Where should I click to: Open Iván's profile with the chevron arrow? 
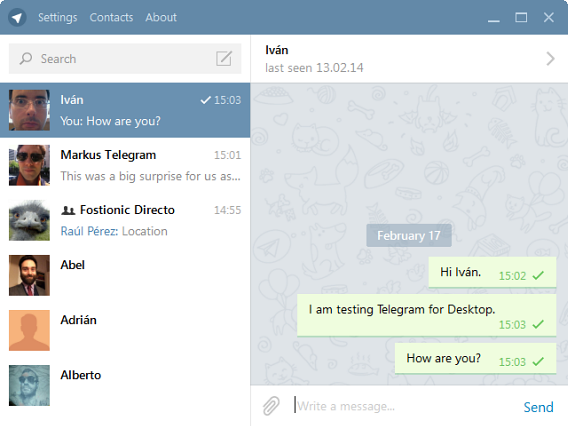[550, 58]
